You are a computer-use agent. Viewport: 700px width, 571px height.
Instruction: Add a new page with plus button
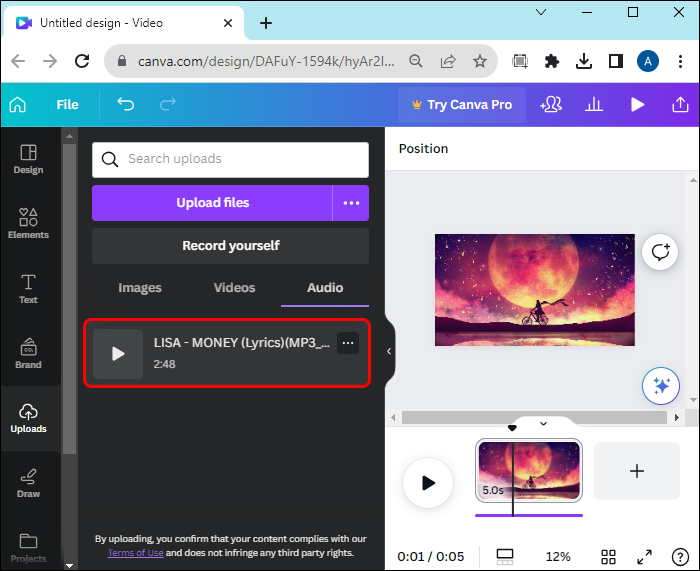click(637, 471)
